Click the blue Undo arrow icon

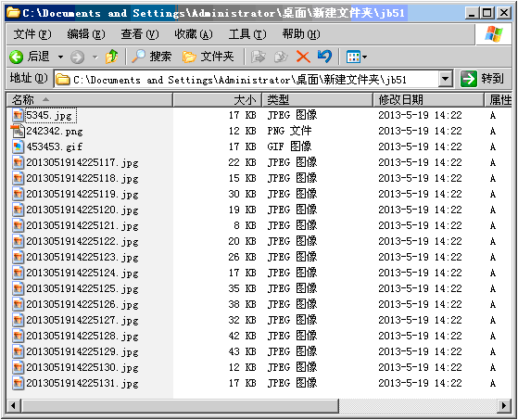(324, 57)
